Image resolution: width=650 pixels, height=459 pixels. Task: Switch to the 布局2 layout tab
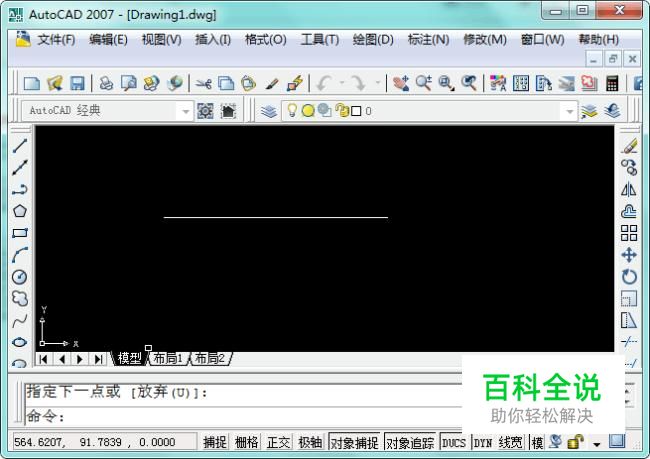210,358
